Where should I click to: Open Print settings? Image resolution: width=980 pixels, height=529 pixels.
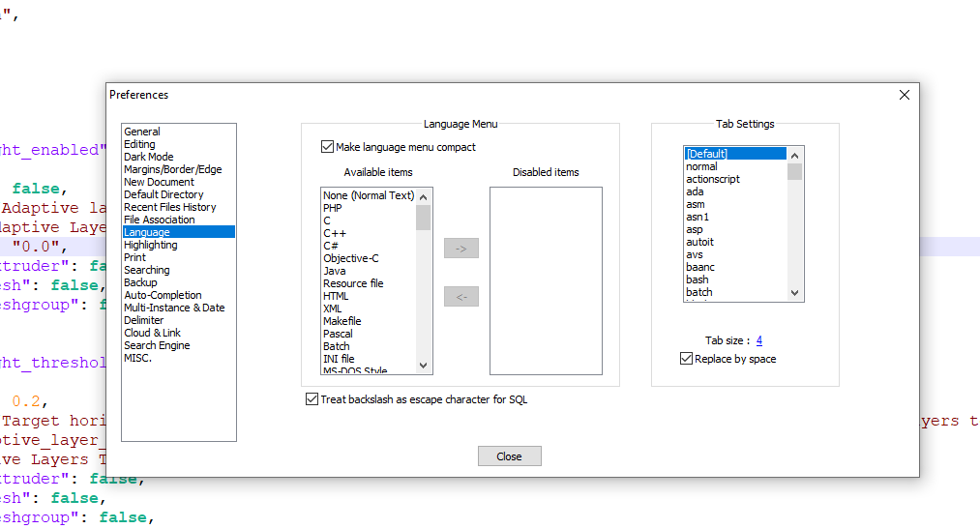tap(135, 257)
